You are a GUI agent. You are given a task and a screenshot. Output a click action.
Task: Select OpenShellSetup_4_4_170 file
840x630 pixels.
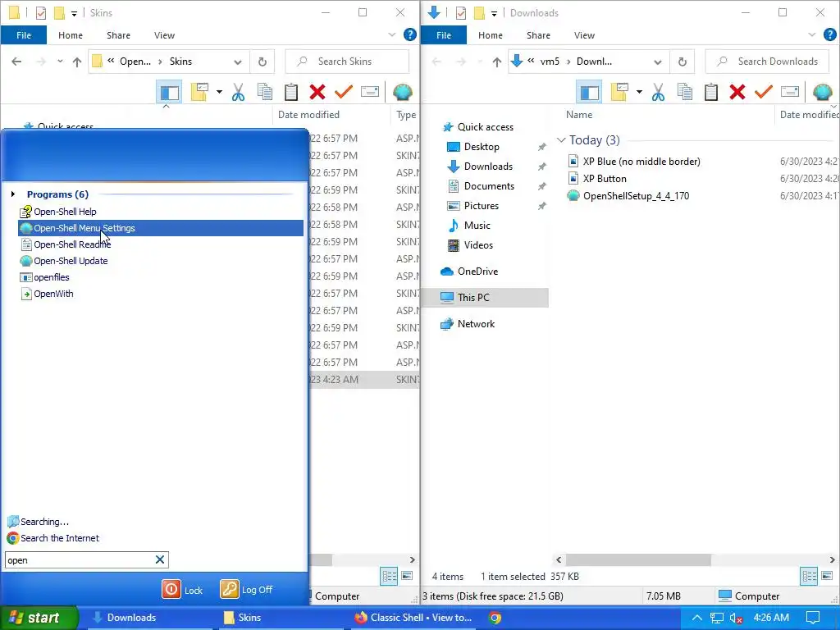(x=636, y=195)
